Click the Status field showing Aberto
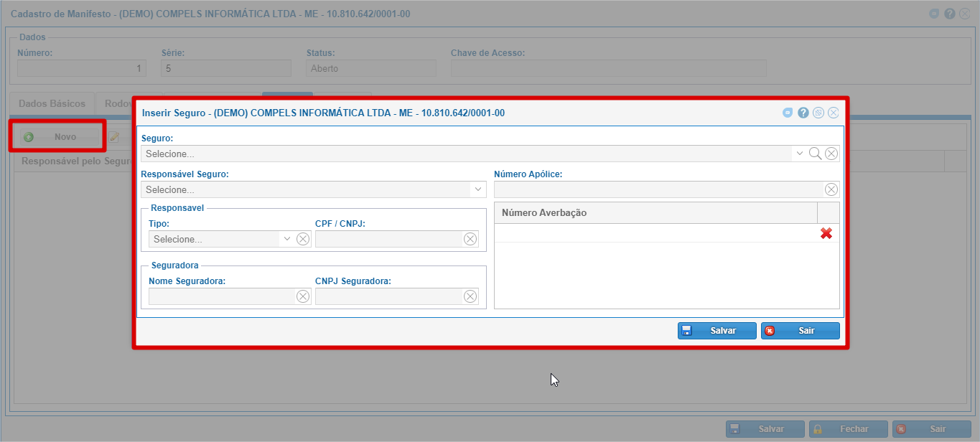The width and height of the screenshot is (980, 442). [x=371, y=68]
